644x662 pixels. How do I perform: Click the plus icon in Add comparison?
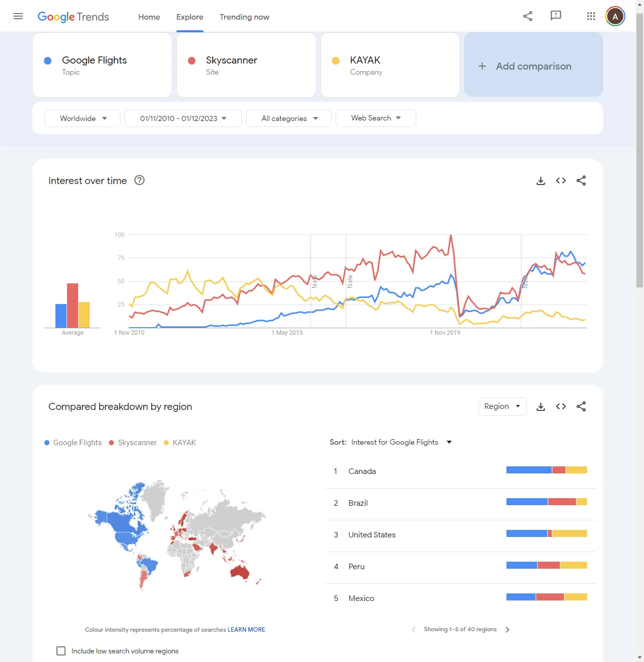pyautogui.click(x=482, y=66)
